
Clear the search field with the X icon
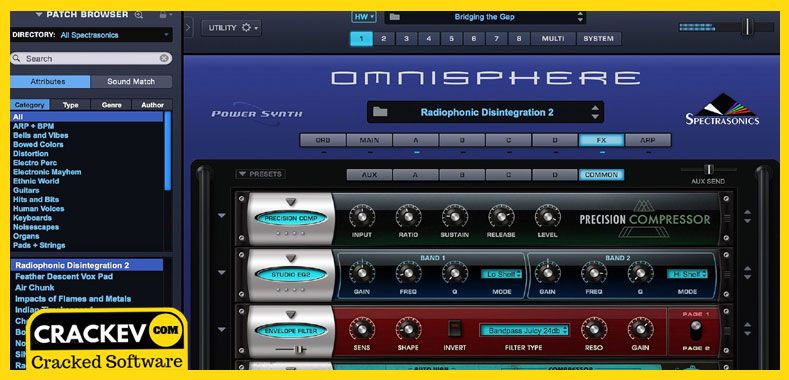(164, 58)
